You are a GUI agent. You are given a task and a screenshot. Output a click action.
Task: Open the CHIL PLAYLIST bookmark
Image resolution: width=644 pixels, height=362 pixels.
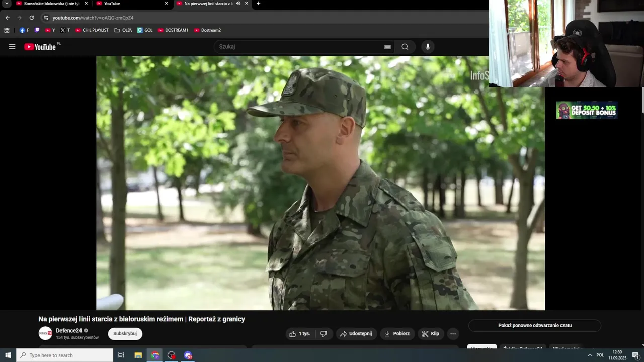[x=92, y=30]
